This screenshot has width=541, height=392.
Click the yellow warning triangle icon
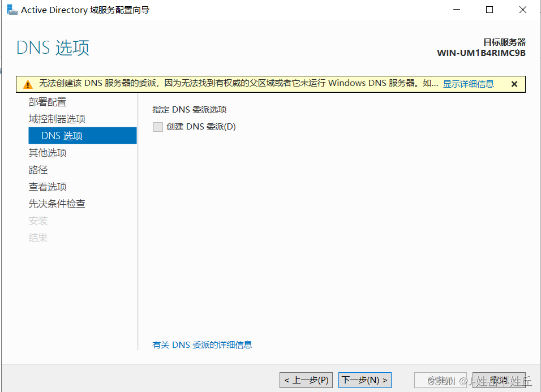pos(28,84)
